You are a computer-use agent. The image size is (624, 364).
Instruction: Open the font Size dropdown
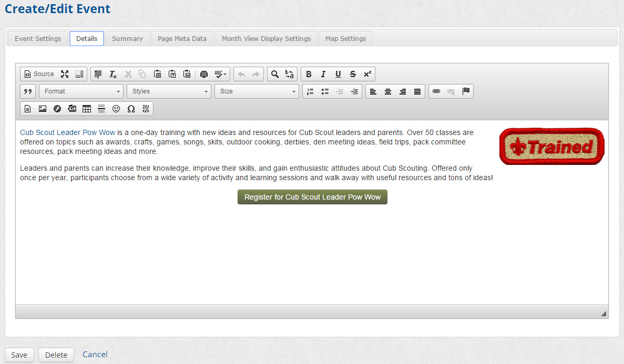257,91
